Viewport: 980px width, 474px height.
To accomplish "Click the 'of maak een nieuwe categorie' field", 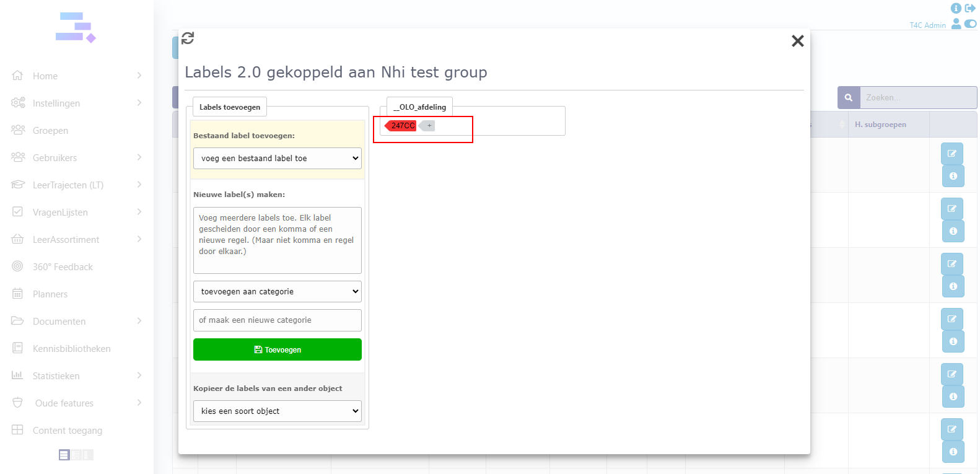I will coord(277,320).
